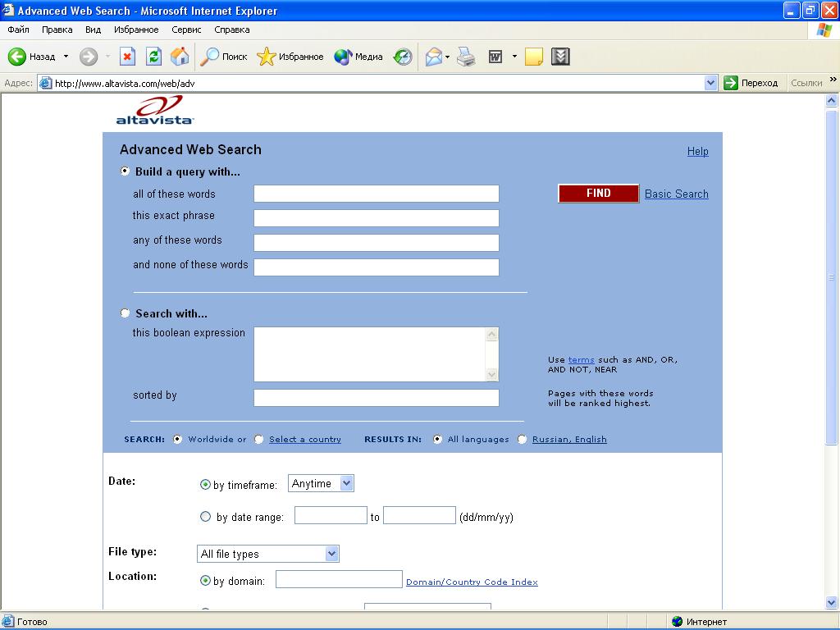This screenshot has width=840, height=630.
Task: Focus the 'all of these words' field
Action: click(376, 194)
